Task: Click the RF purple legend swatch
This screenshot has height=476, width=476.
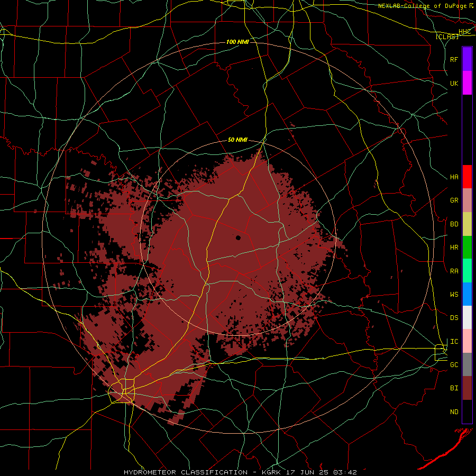Action: coord(467,59)
